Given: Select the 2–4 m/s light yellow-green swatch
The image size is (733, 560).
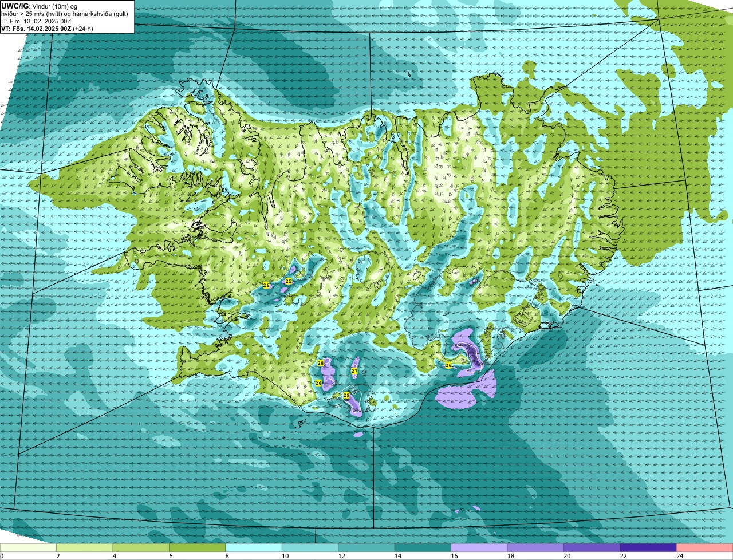Looking at the screenshot, I should pos(84,547).
